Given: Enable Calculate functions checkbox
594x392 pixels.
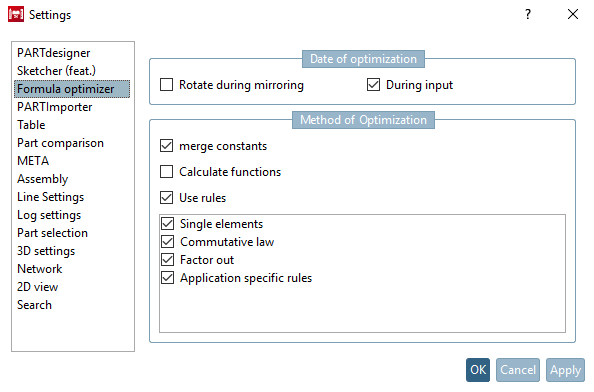Looking at the screenshot, I should pyautogui.click(x=166, y=172).
